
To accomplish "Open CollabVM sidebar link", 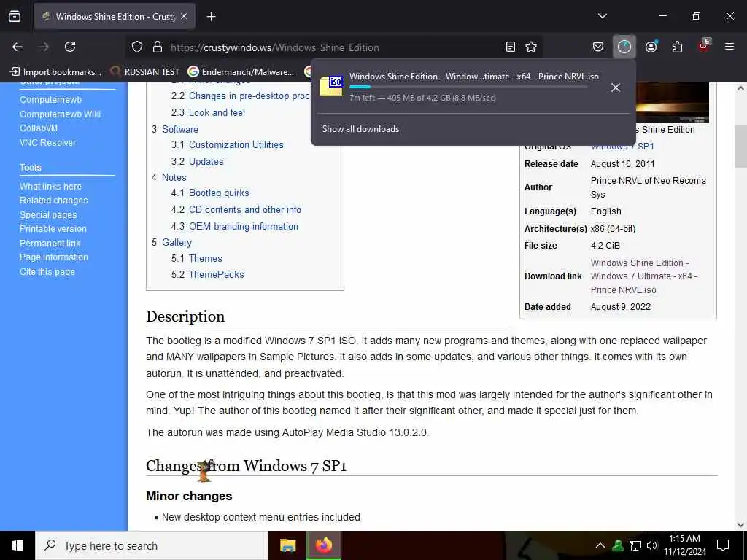I will coord(39,128).
